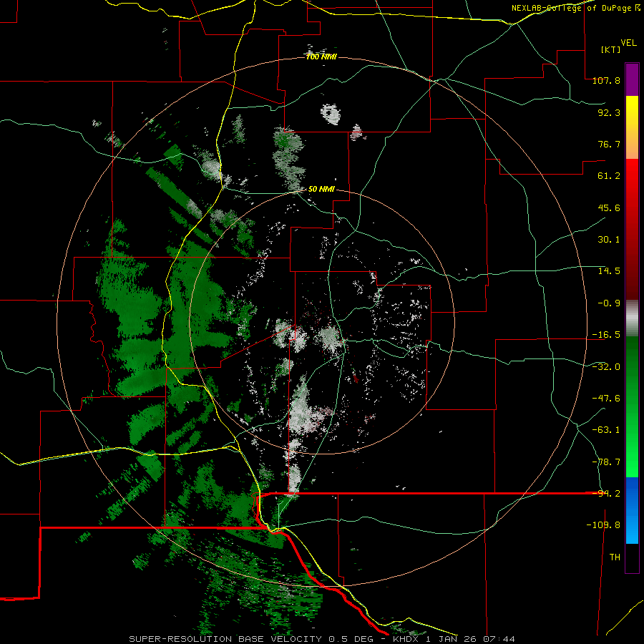Screen dimensions: 644x644
Task: Click the 100 NMI range ring label
Action: (321, 57)
